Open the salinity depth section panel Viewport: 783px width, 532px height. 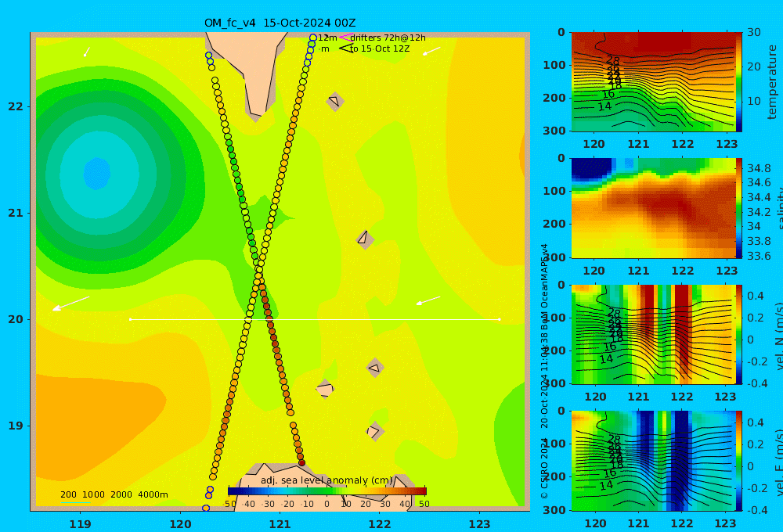point(653,208)
